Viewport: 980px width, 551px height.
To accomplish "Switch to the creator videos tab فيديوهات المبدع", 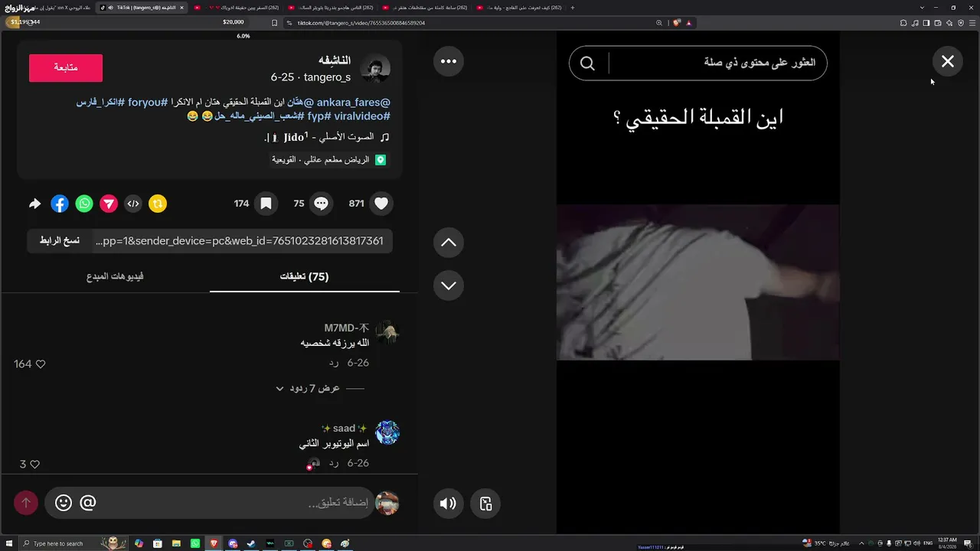I will click(x=115, y=276).
